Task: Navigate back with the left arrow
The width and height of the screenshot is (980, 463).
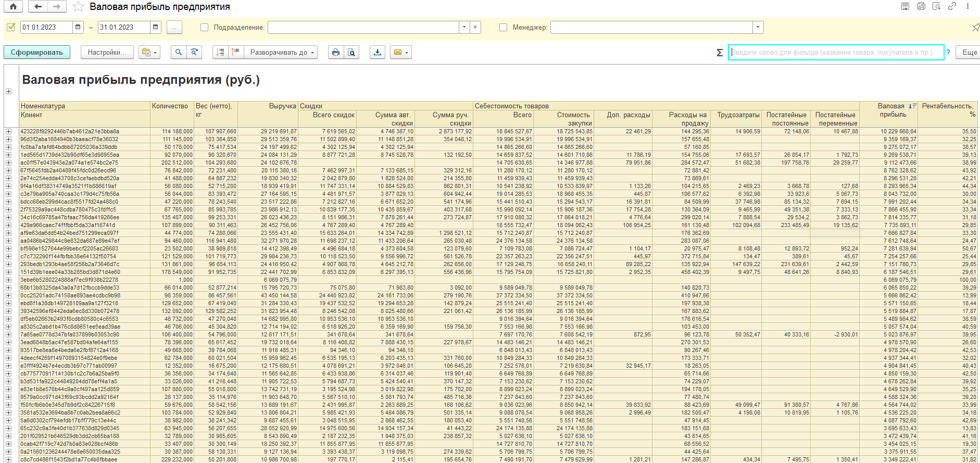Action: 38,7
